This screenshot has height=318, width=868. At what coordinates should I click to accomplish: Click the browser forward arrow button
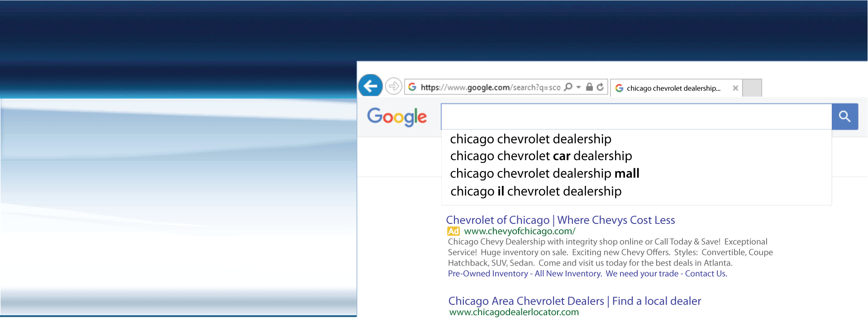pos(394,86)
